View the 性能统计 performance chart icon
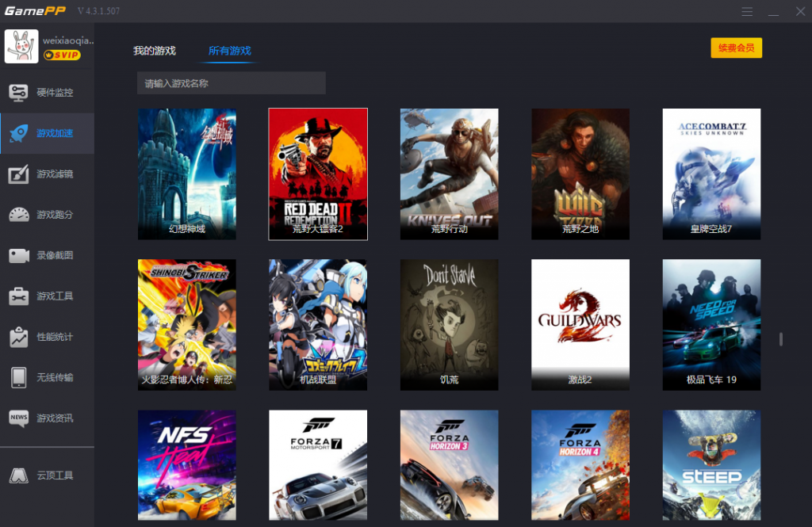Screen dimensions: 812x527 point(19,337)
